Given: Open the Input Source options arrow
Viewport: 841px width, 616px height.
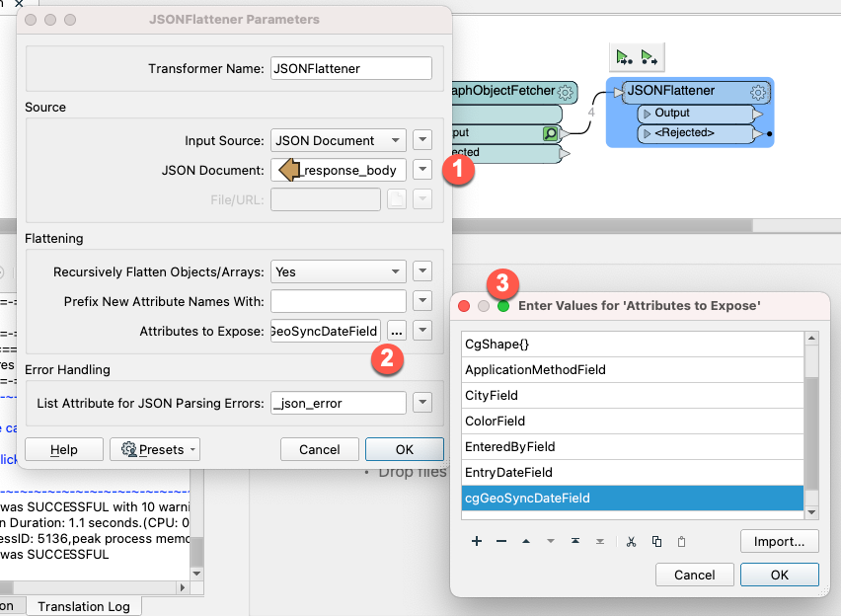Looking at the screenshot, I should tap(422, 140).
